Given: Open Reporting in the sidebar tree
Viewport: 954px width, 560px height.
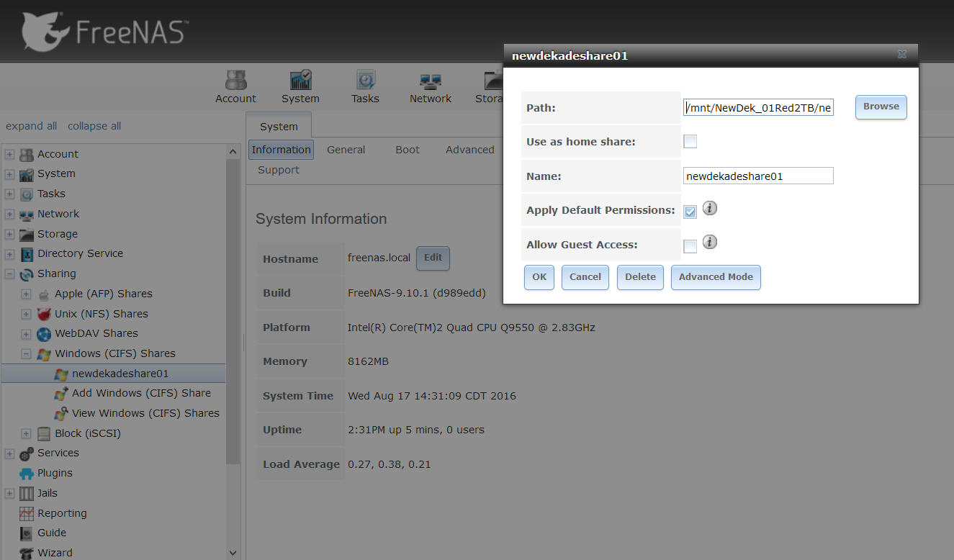Looking at the screenshot, I should click(x=62, y=513).
